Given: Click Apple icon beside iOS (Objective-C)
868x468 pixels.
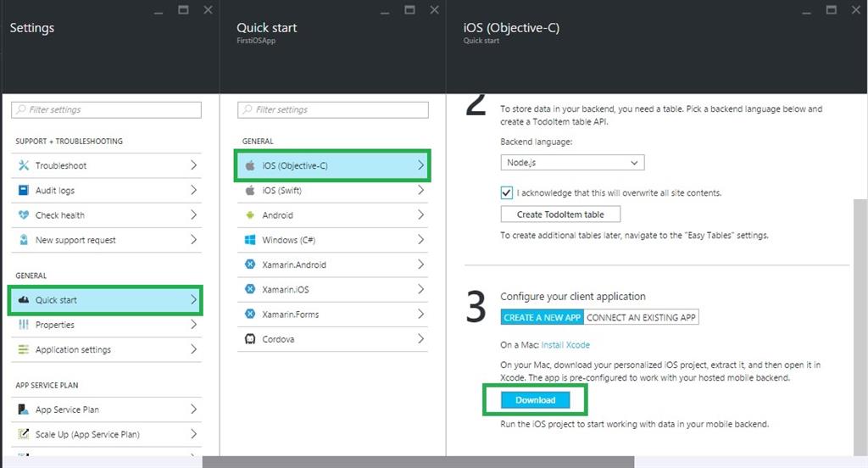Looking at the screenshot, I should coord(250,165).
